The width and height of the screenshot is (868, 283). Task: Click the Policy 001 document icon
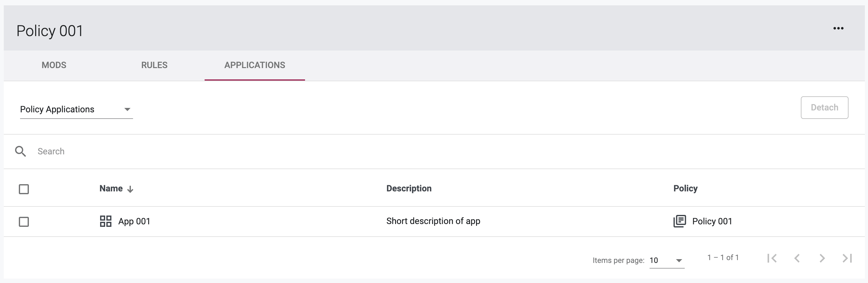pos(679,221)
